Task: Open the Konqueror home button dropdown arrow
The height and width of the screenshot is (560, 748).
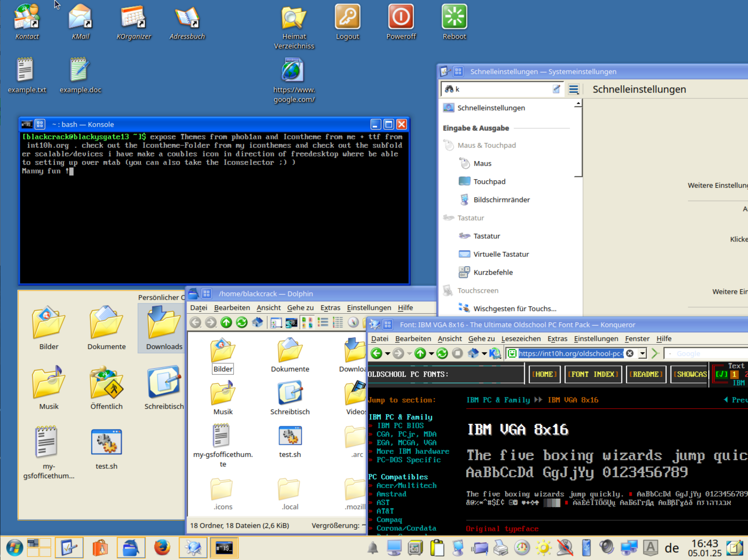Action: (x=484, y=354)
